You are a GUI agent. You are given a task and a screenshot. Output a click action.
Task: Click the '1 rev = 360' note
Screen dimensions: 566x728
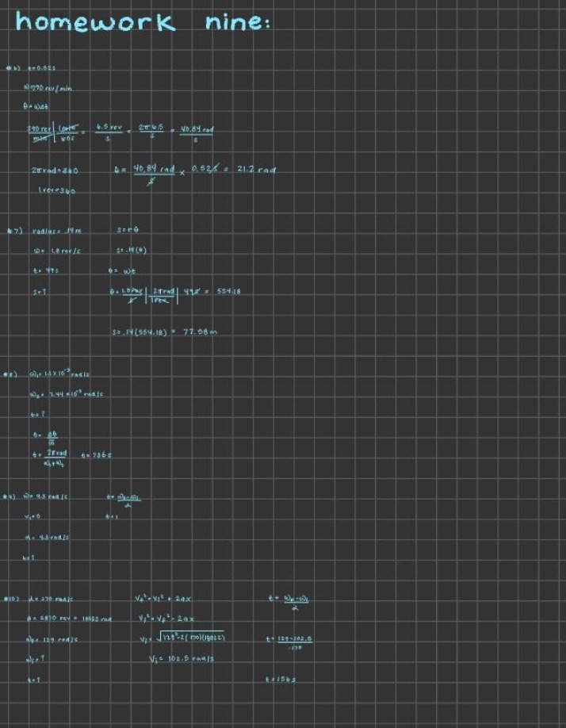(57, 190)
